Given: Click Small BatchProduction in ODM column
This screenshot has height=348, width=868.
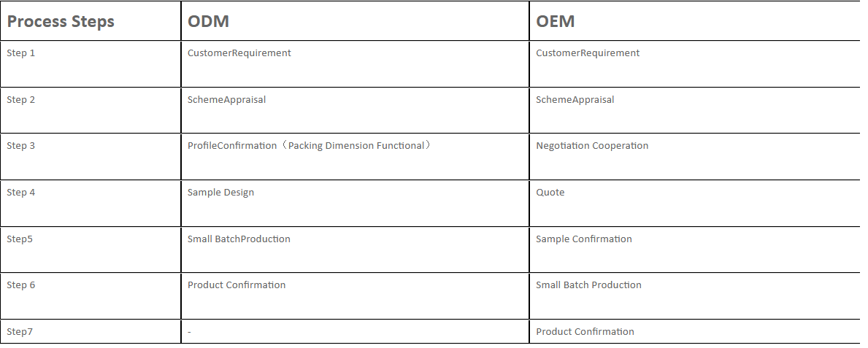Looking at the screenshot, I should pos(239,239).
